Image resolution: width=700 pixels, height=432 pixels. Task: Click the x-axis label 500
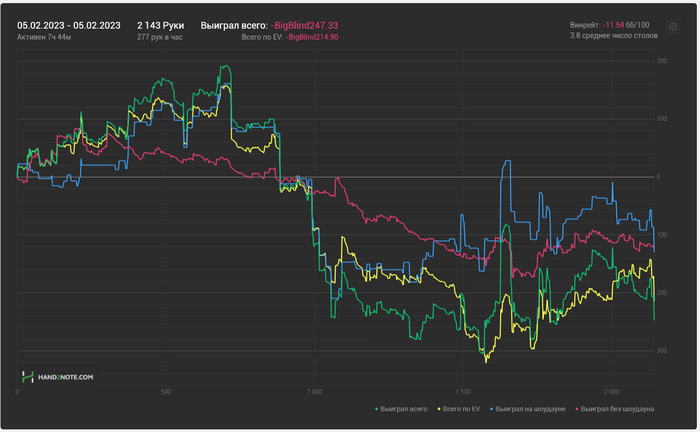165,392
